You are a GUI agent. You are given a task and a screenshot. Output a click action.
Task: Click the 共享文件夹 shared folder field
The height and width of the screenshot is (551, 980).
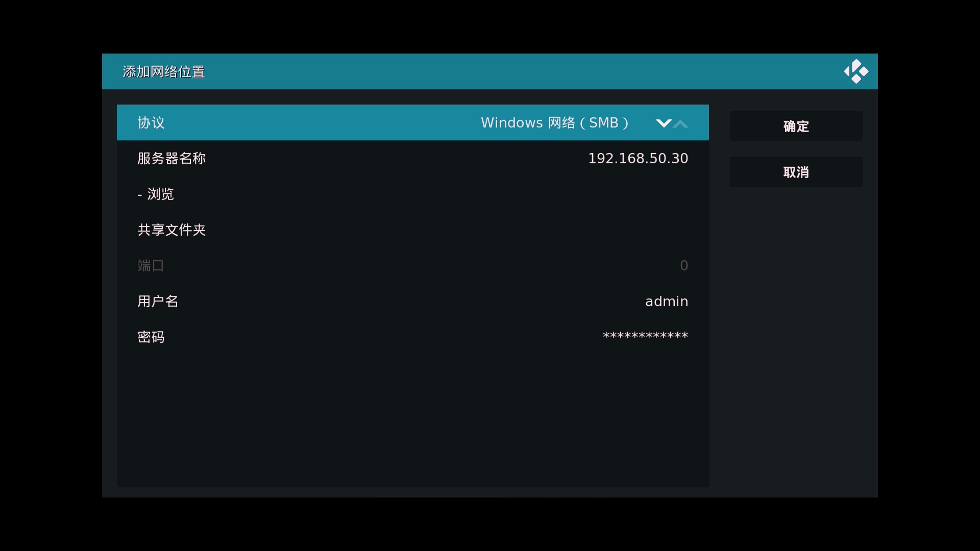coord(357,230)
